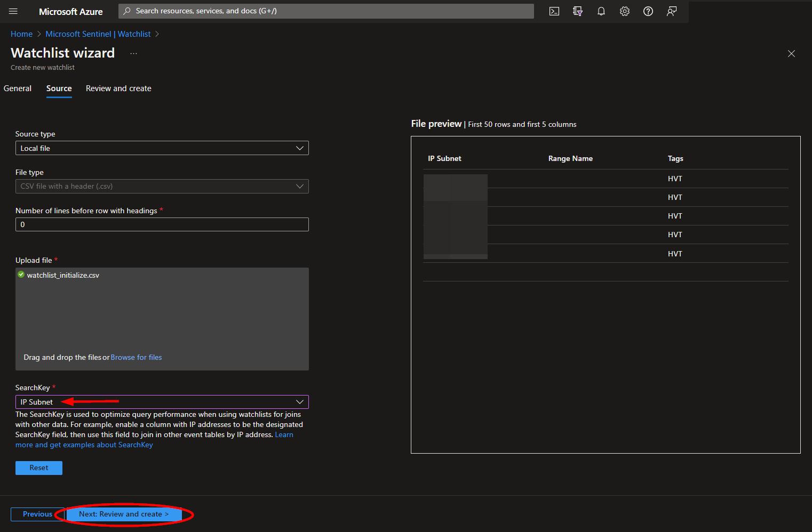Select the watchlist_initialize.csv uploaded file
The width and height of the screenshot is (812, 532).
pyautogui.click(x=63, y=275)
